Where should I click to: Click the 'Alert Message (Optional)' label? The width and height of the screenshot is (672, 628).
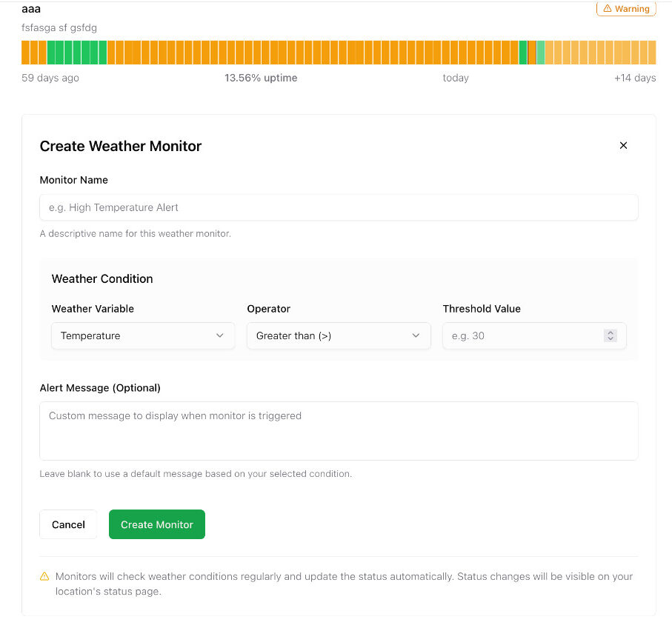[x=100, y=387]
